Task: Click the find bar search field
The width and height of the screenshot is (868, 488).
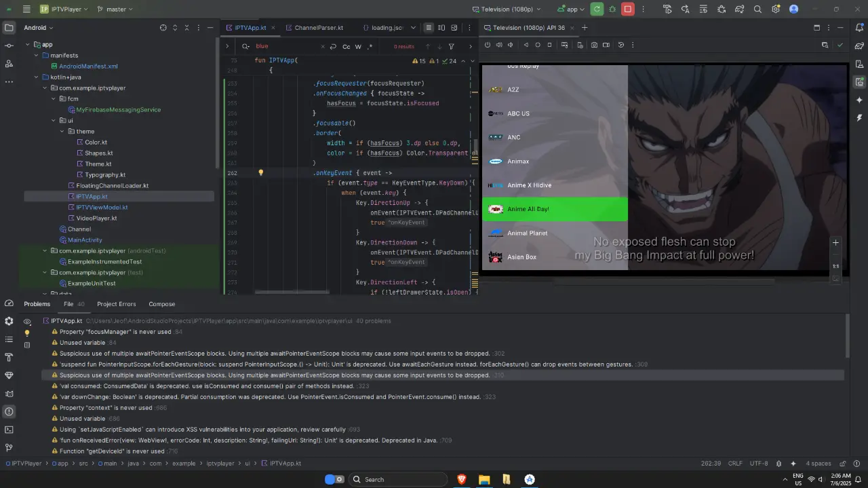Action: 288,46
